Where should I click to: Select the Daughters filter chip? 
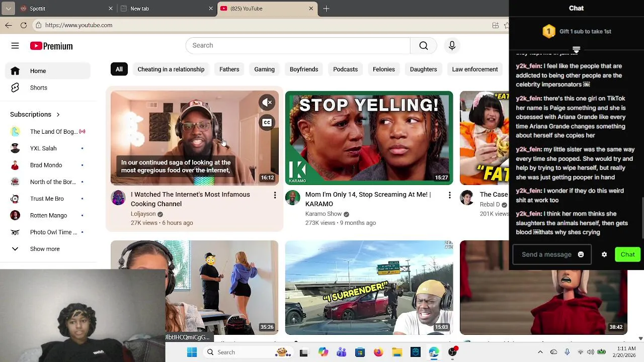click(x=424, y=69)
